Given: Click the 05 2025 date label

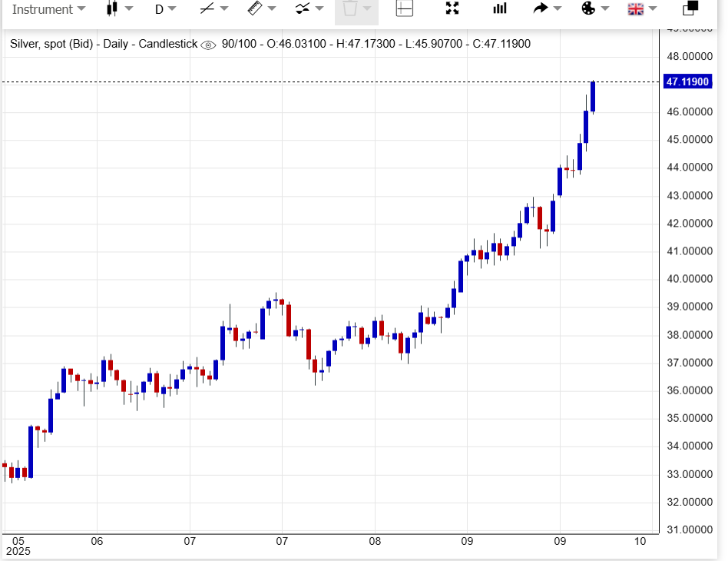Looking at the screenshot, I should [18, 546].
